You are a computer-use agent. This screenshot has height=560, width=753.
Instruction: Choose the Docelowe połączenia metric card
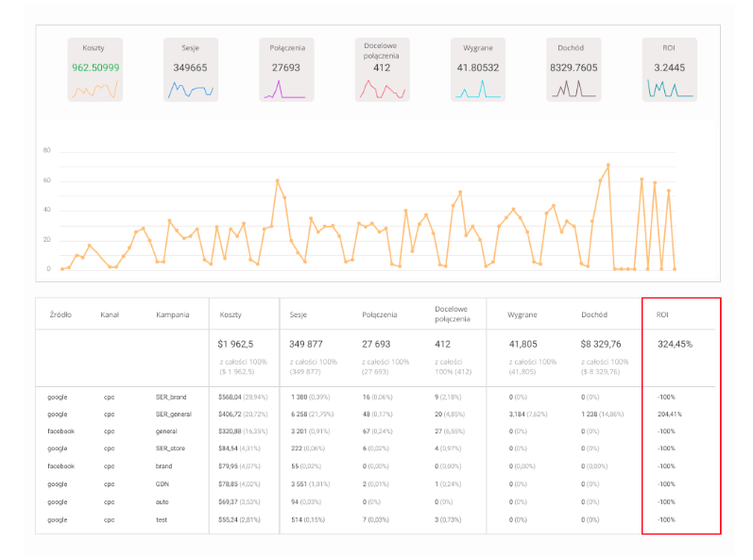point(383,70)
